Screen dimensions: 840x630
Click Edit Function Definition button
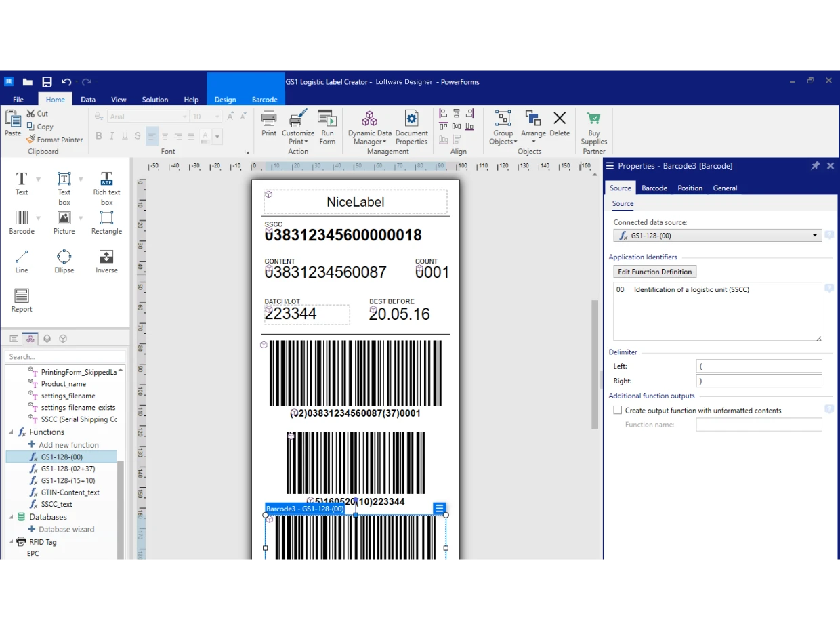(x=654, y=272)
